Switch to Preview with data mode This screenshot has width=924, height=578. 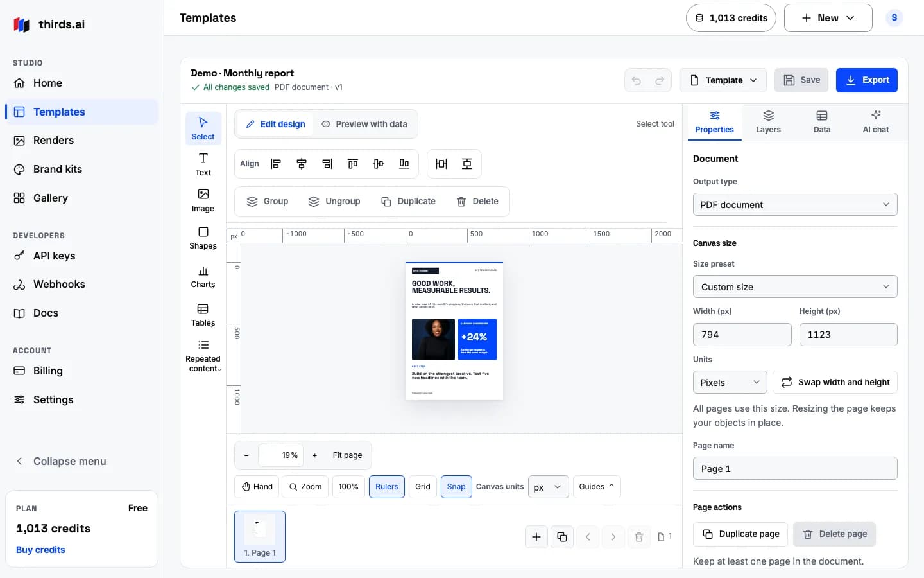tap(364, 124)
